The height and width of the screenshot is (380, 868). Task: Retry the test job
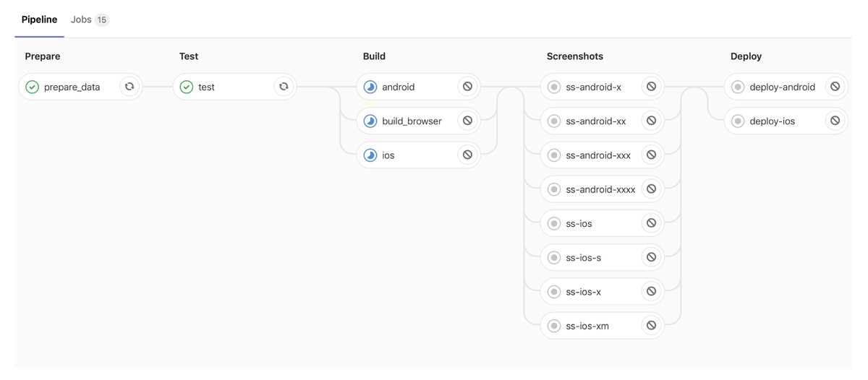284,87
